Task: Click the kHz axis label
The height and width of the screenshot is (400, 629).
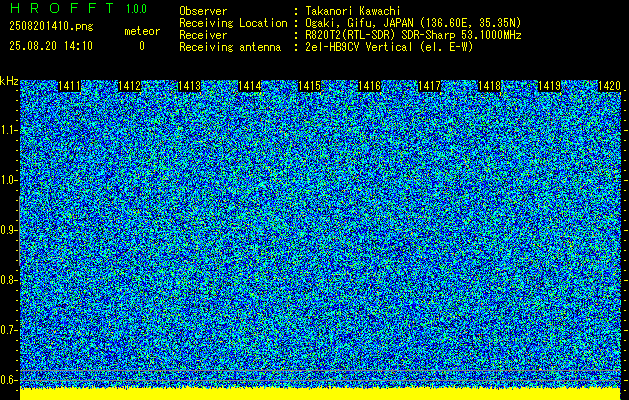Action: coord(9,81)
